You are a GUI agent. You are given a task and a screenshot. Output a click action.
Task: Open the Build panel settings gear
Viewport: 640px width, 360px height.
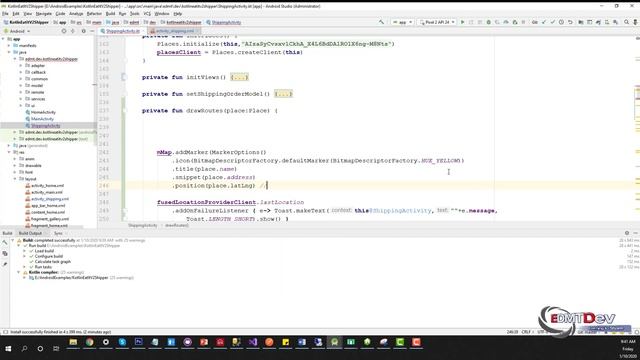[627, 233]
